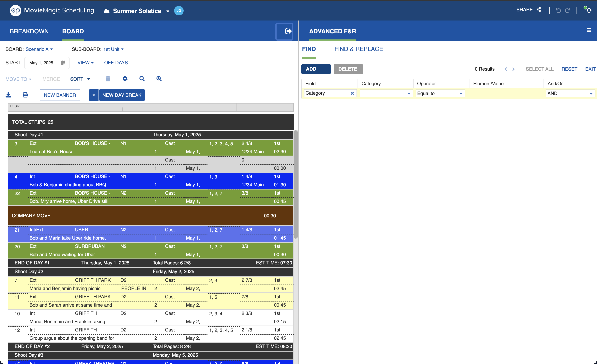Viewport: 597px width, 364px height.
Task: Click the board vertical scrollbar
Action: (x=295, y=184)
